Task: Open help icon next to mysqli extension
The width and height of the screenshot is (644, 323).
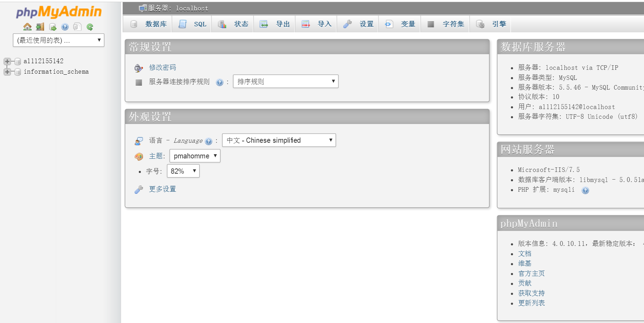Action: coord(585,190)
